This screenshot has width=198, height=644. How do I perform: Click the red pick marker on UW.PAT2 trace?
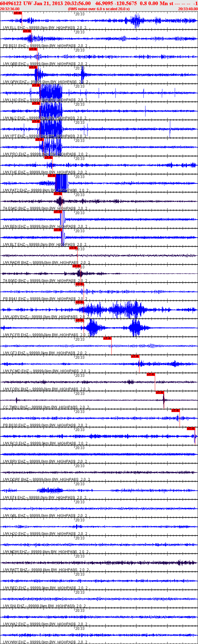point(52,176)
